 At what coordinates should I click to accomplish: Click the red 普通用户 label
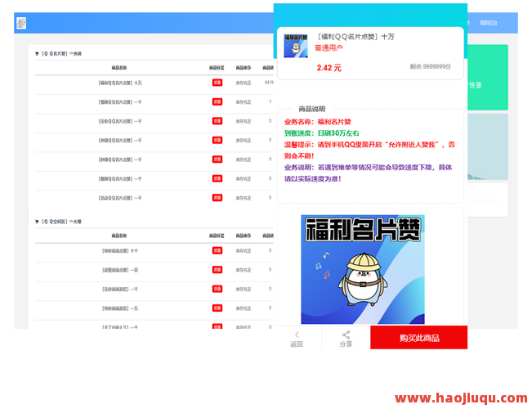[329, 48]
